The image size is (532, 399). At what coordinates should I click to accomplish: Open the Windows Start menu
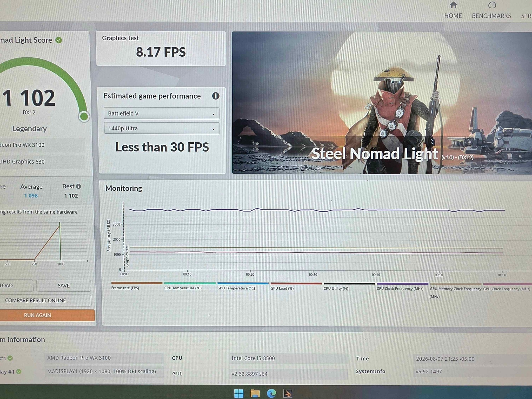[x=239, y=393]
